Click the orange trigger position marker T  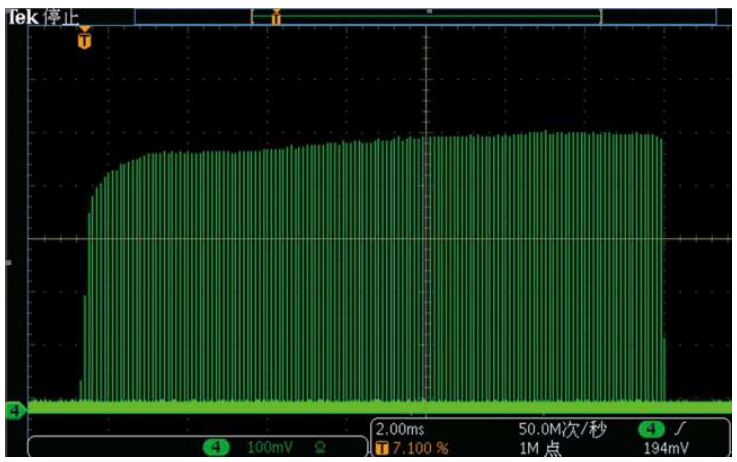click(85, 39)
